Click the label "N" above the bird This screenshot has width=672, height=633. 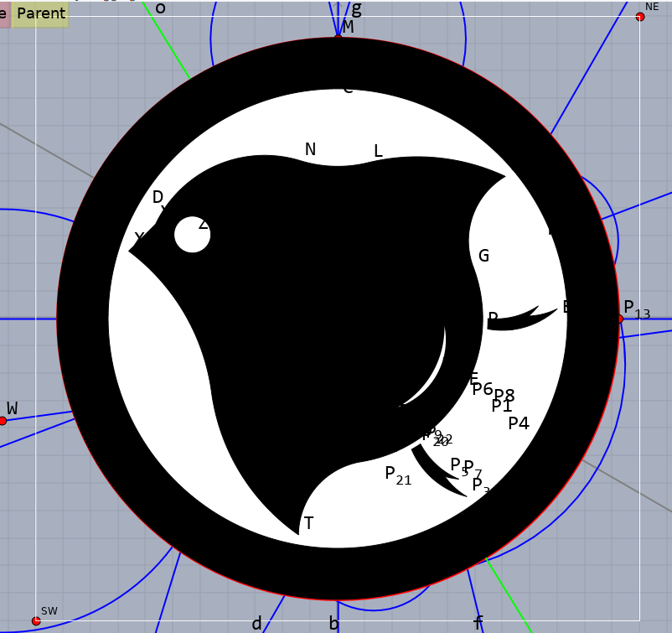(x=310, y=149)
